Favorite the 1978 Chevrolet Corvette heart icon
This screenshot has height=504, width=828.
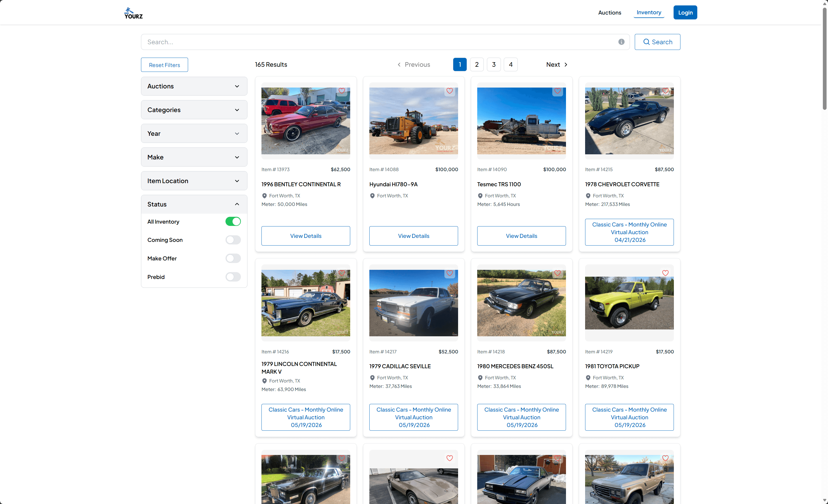click(x=665, y=91)
